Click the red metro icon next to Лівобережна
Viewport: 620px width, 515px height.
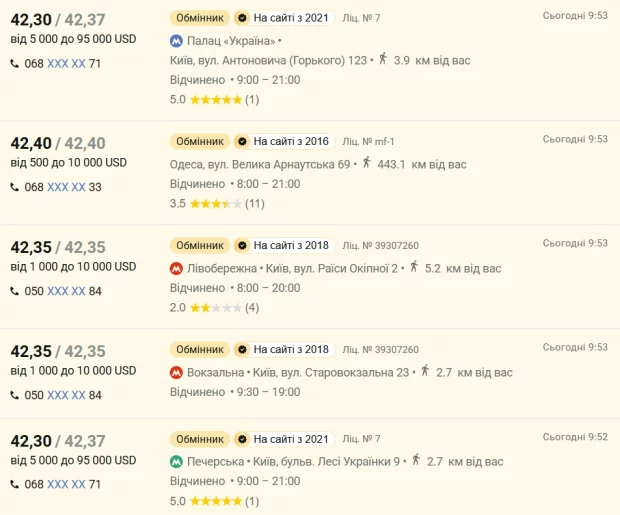coord(177,269)
